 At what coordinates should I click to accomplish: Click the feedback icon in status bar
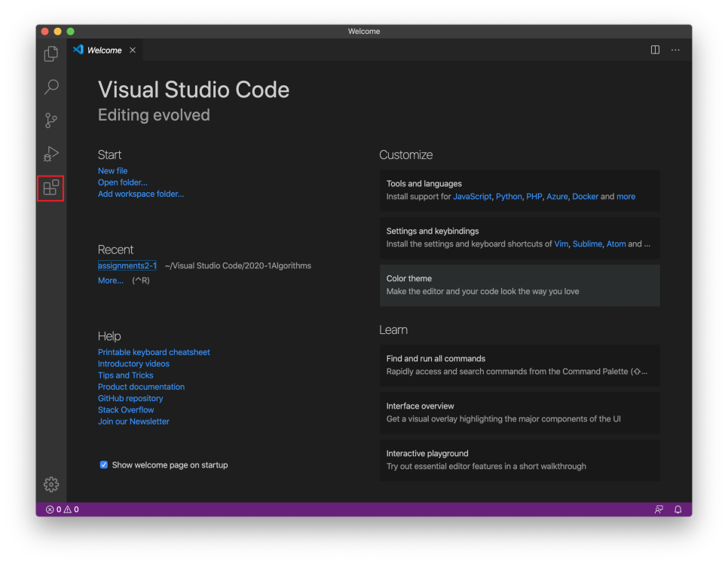coord(659,510)
